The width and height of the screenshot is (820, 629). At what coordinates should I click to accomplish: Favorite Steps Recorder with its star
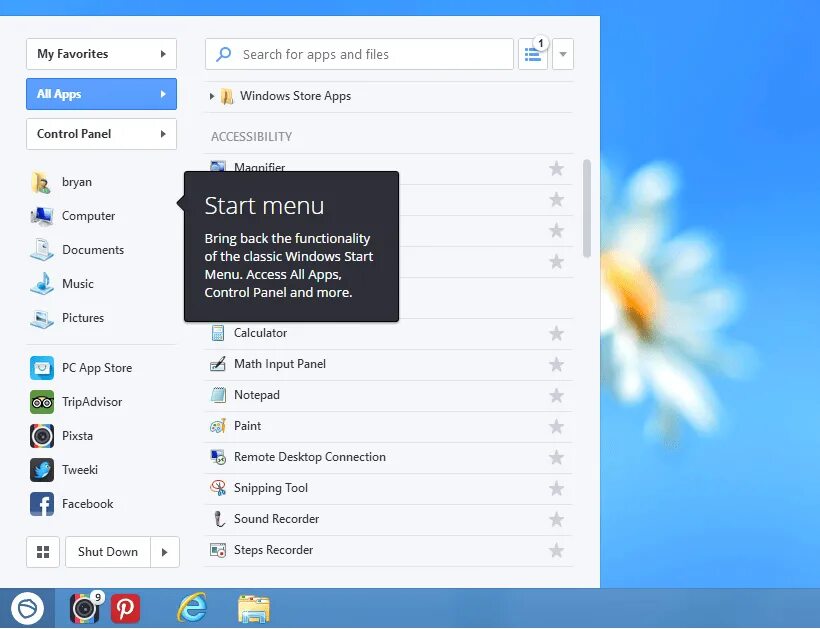[556, 550]
